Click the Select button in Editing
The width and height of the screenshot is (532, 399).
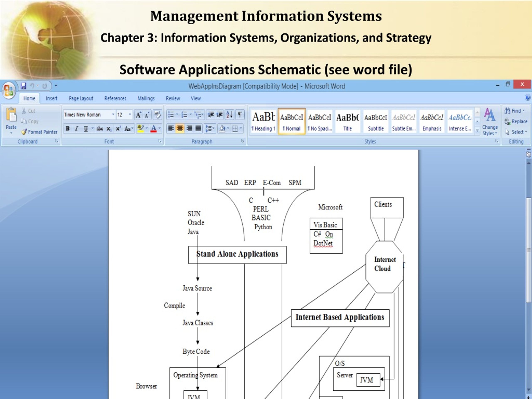pyautogui.click(x=516, y=132)
